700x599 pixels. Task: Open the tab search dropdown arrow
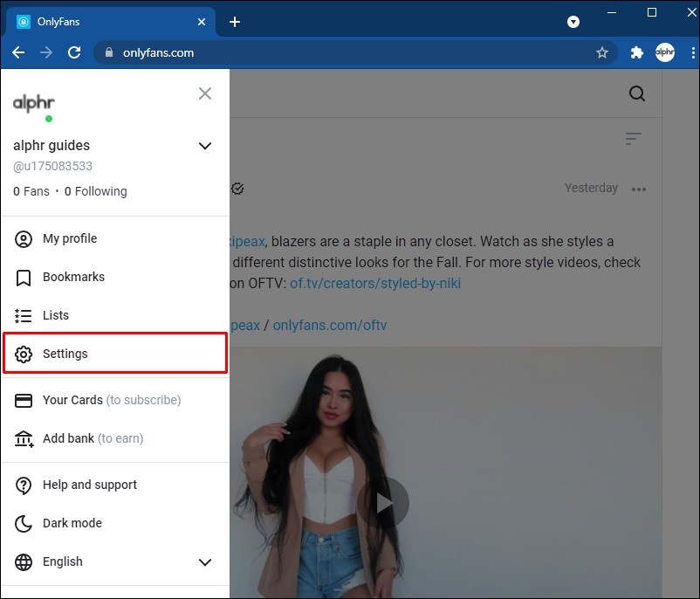(x=573, y=22)
